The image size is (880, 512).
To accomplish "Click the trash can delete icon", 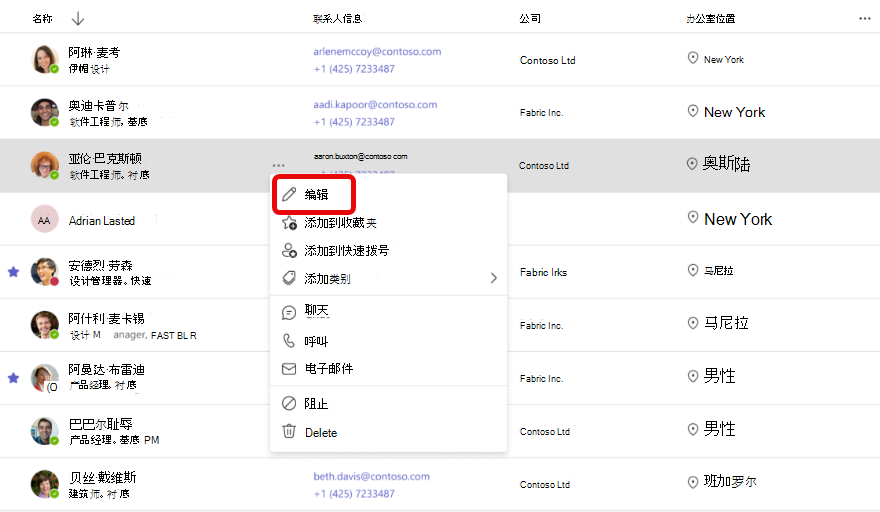I will coord(288,431).
